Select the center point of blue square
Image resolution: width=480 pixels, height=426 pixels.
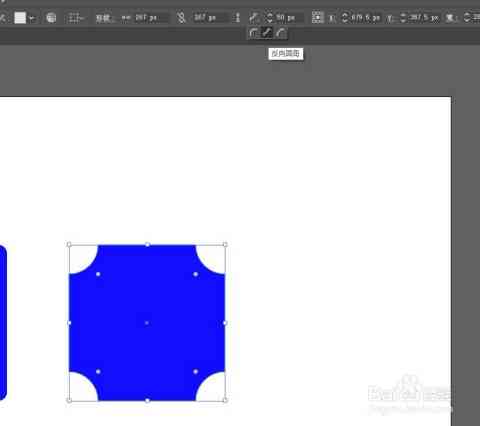[x=147, y=323]
